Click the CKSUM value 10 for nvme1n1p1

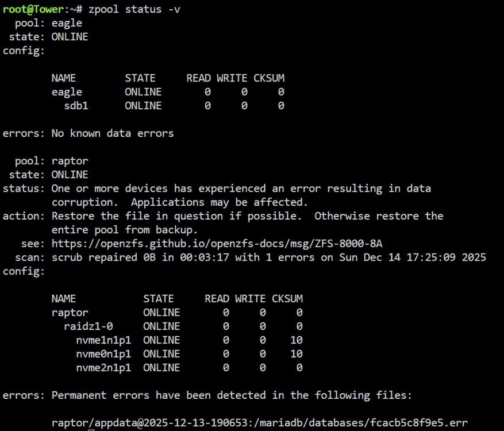[297, 340]
